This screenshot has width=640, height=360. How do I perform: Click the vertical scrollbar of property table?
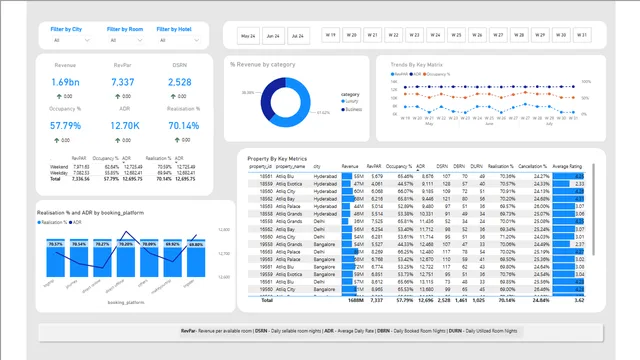(x=593, y=210)
